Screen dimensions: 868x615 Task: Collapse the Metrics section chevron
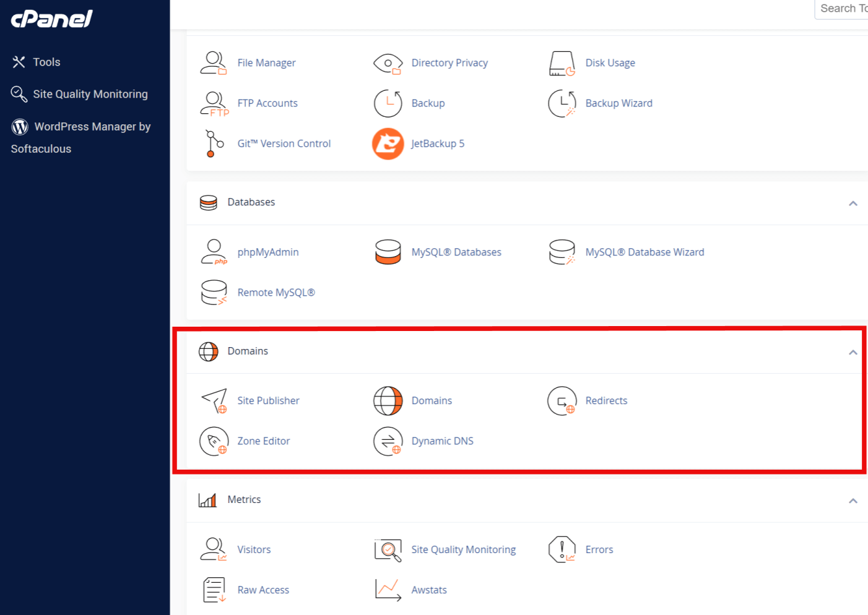tap(853, 501)
